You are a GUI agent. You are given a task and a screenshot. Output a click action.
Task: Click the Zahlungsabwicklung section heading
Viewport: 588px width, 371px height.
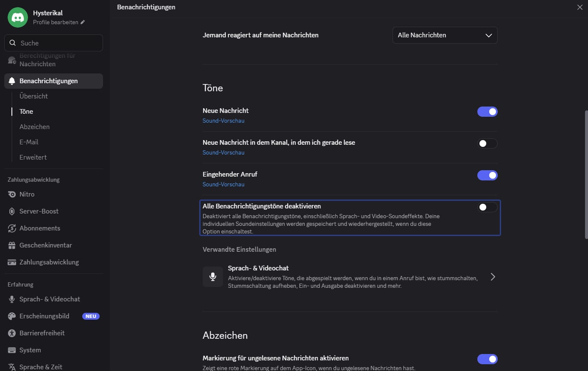(33, 180)
